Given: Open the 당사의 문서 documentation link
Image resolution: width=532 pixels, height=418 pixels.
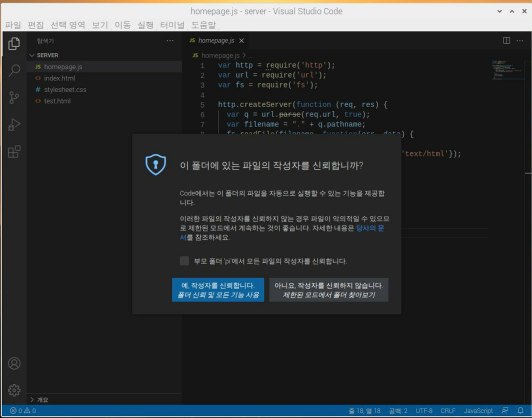Looking at the screenshot, I should [x=370, y=228].
